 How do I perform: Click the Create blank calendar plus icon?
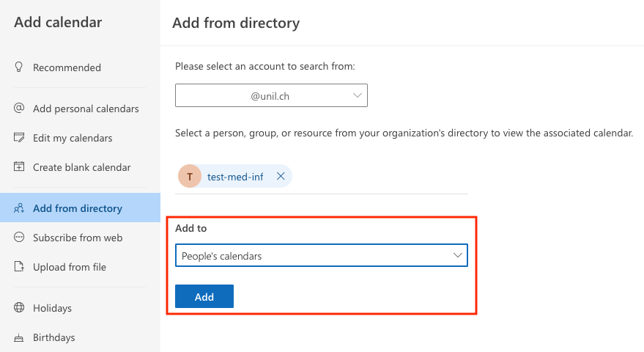pyautogui.click(x=19, y=167)
